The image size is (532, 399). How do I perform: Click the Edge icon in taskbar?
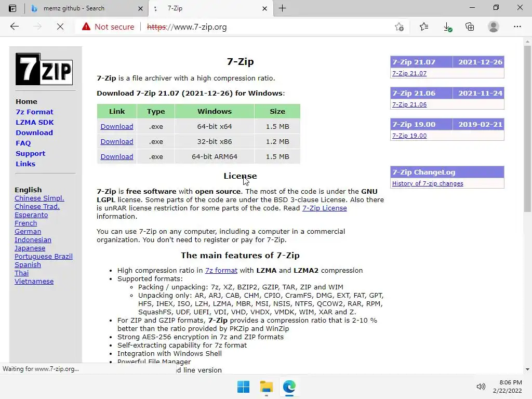pyautogui.click(x=289, y=387)
